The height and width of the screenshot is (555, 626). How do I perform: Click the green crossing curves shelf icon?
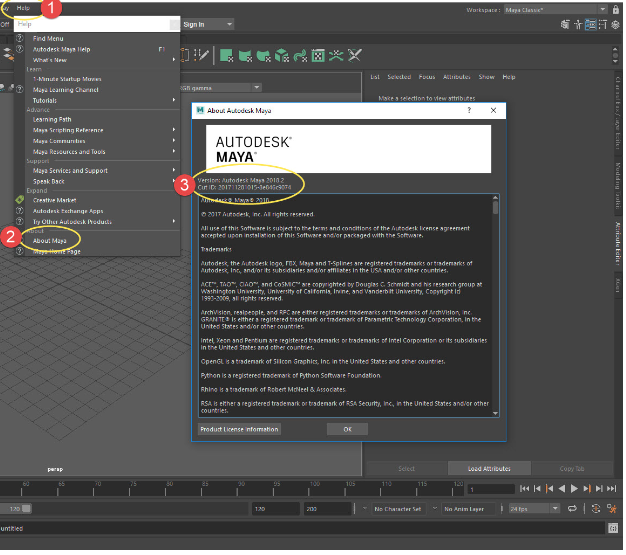tap(336, 56)
